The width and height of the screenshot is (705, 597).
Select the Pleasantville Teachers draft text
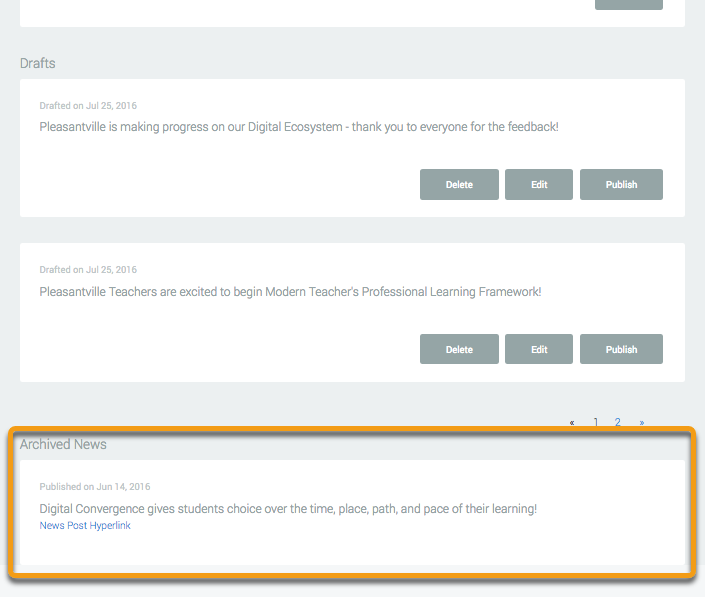(x=290, y=292)
